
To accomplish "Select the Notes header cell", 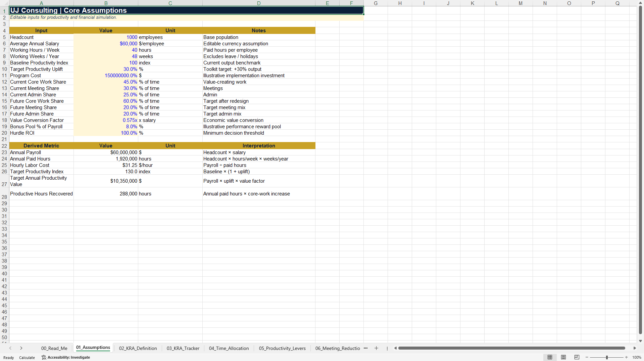I will click(x=259, y=31).
